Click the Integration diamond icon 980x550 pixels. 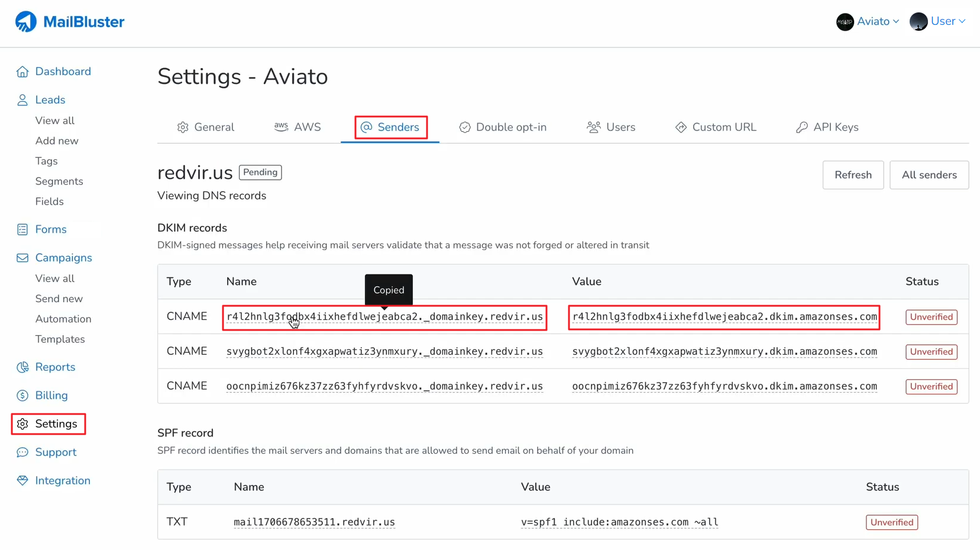coord(22,481)
